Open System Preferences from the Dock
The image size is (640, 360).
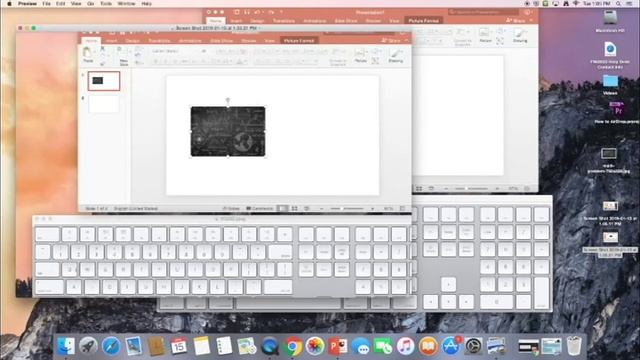click(473, 346)
